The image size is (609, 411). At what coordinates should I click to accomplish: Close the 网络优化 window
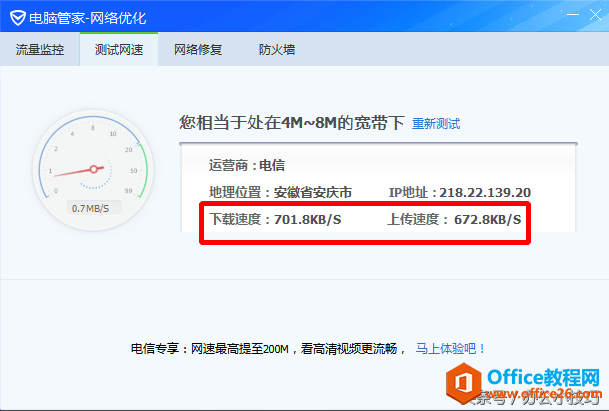pyautogui.click(x=595, y=15)
